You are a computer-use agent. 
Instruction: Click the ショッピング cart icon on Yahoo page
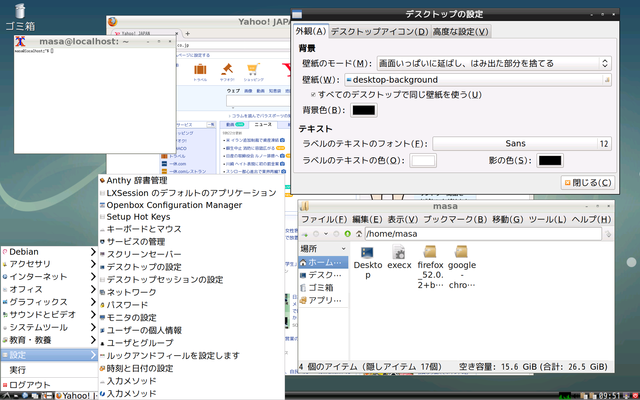click(253, 69)
